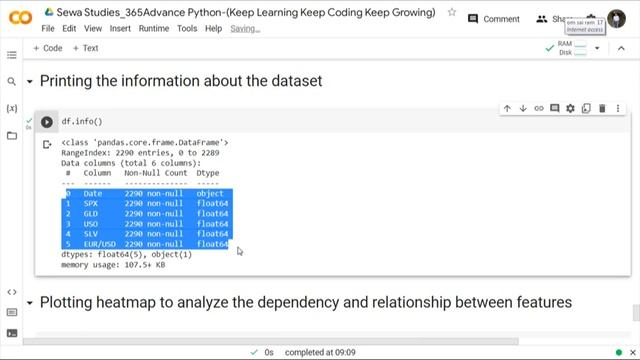Click the 'SPX' row in output
The image size is (640, 360).
coord(147,203)
